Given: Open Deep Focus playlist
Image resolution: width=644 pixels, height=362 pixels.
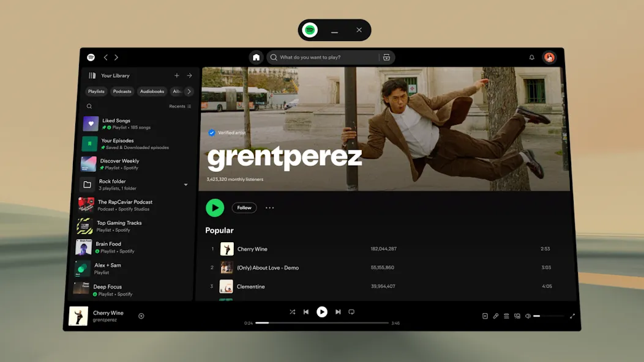Looking at the screenshot, I should tap(132, 290).
